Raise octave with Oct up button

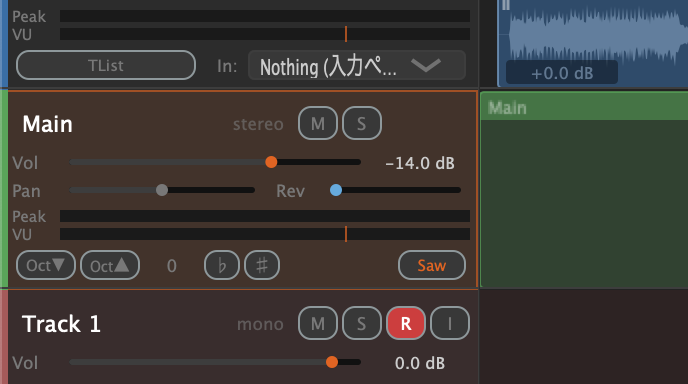(x=110, y=265)
